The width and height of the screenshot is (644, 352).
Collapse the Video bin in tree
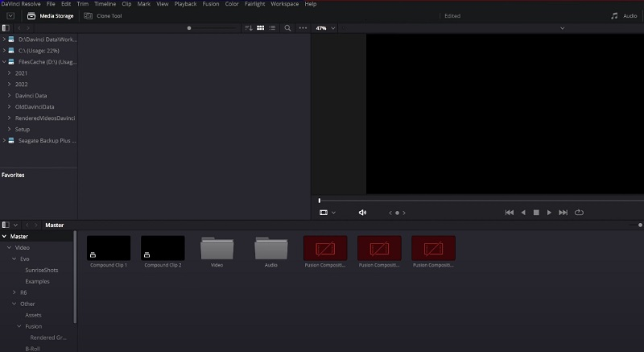coord(9,247)
